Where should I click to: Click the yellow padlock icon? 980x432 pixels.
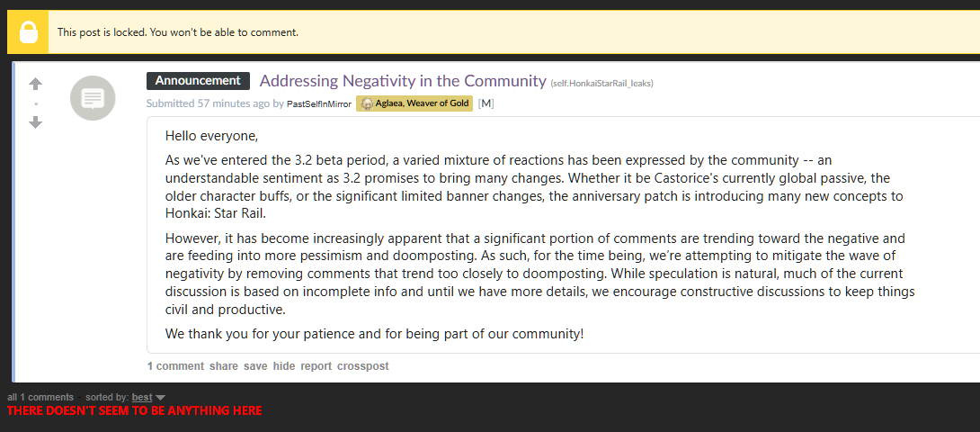tap(28, 32)
